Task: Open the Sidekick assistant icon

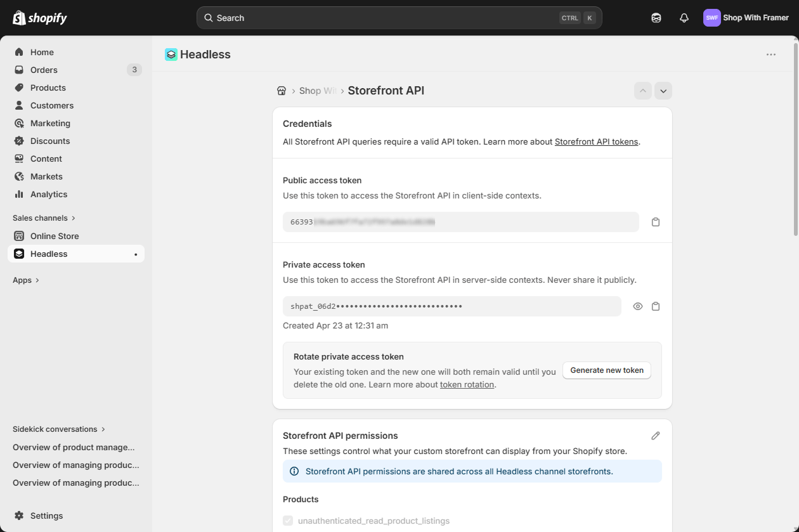Action: [656, 18]
